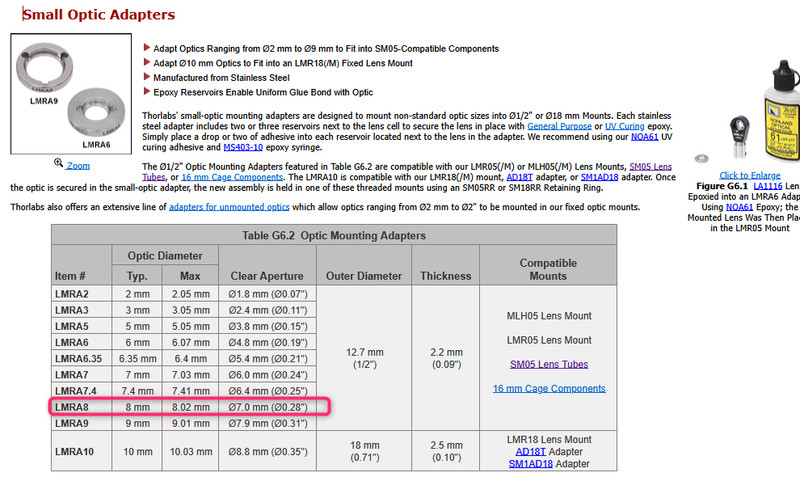
Task: Click the 2.2 mm (0.09") thickness cell
Action: tap(446, 358)
